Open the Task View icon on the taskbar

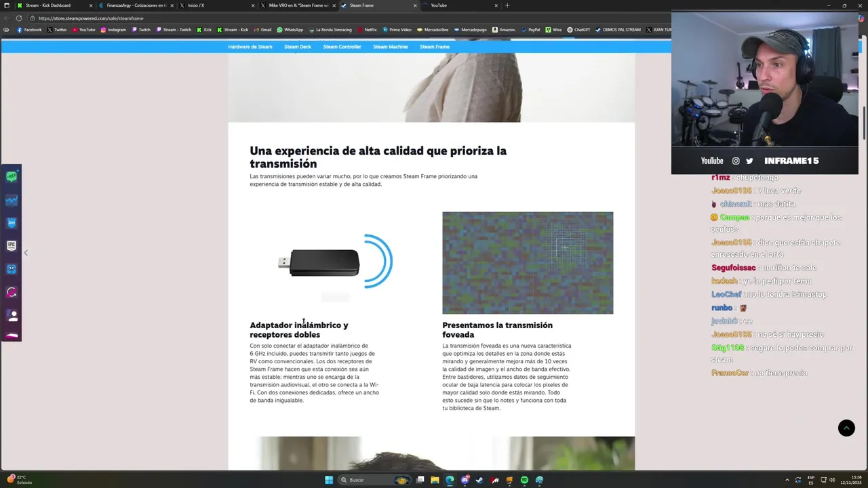420,480
